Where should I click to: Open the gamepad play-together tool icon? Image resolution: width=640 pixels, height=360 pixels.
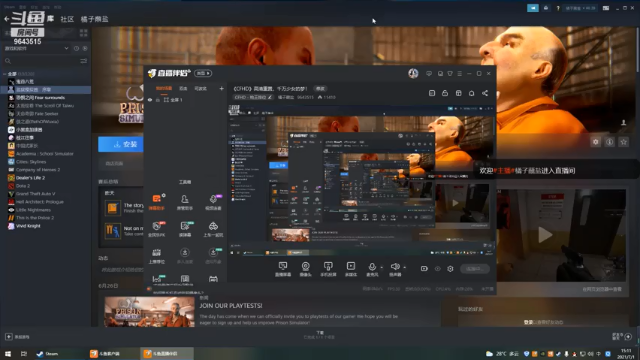click(x=213, y=229)
